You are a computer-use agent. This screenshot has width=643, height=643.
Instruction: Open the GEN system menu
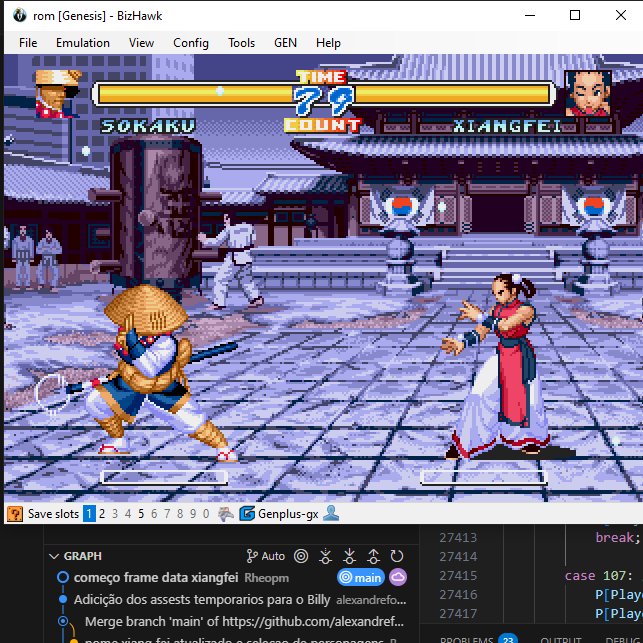285,43
